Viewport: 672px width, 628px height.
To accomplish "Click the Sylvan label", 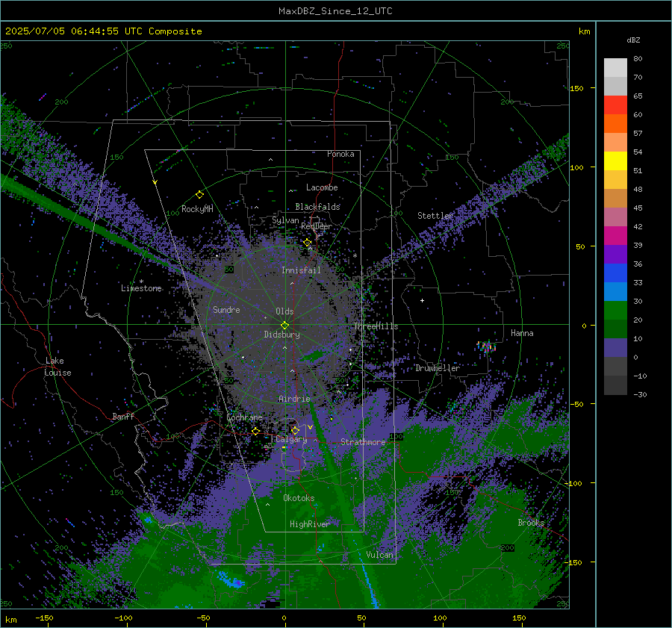I will pos(285,220).
